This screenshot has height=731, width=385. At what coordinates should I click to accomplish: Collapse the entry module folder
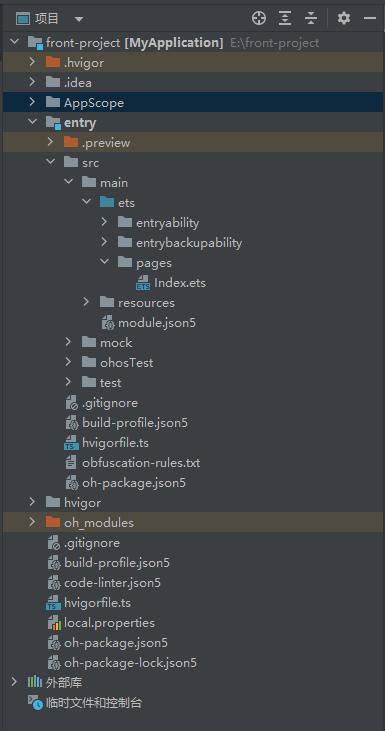[x=32, y=122]
